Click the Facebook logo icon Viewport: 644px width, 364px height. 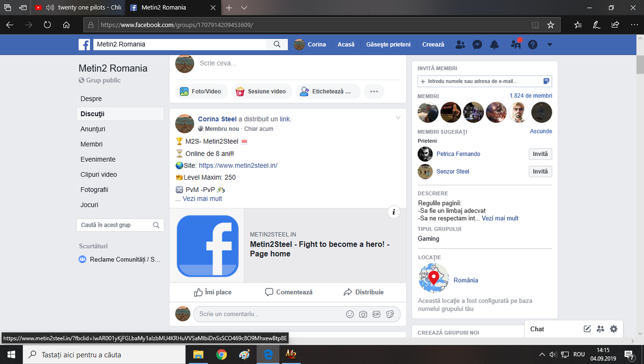pos(84,44)
